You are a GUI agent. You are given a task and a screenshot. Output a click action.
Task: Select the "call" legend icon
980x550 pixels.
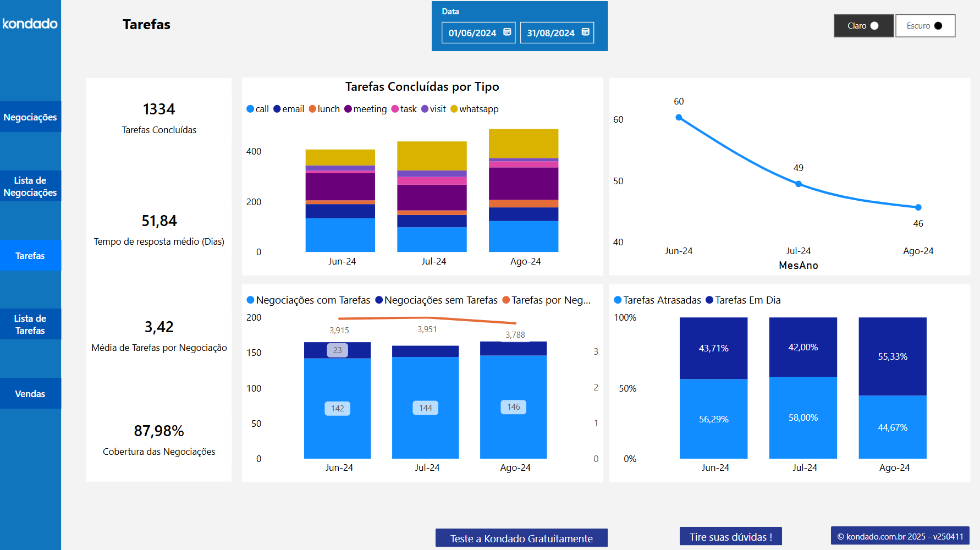[x=250, y=109]
